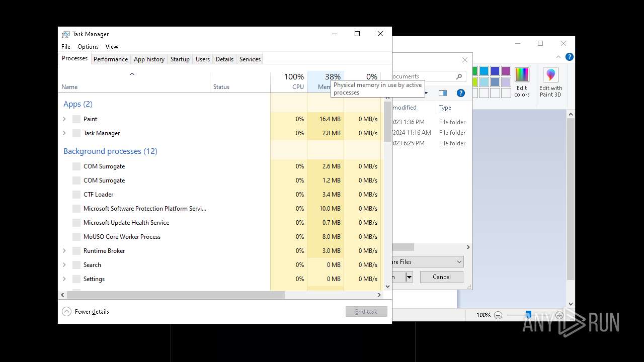The width and height of the screenshot is (644, 362).
Task: Open the view options dropdown arrow in dialog
Action: 426,93
